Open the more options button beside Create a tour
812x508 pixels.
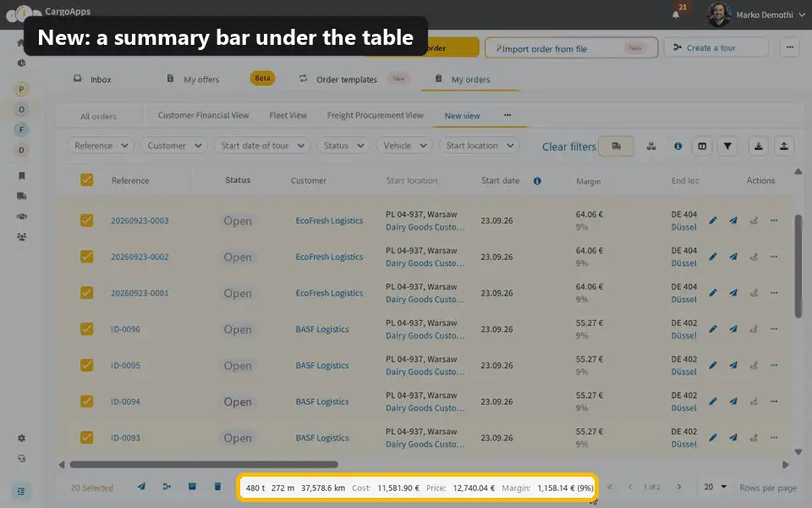(789, 47)
